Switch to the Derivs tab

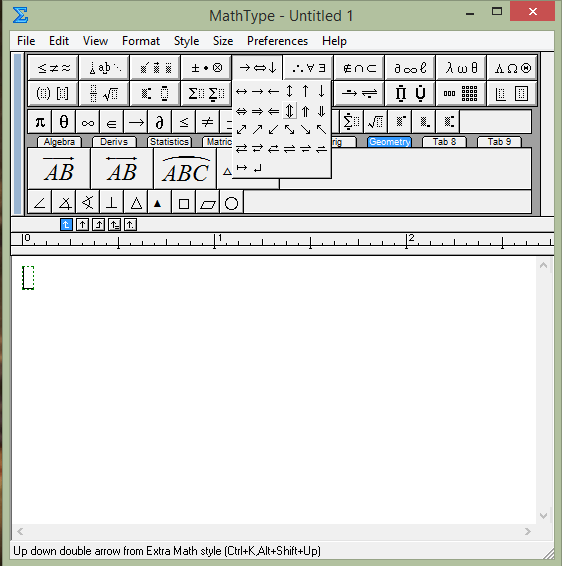(x=114, y=142)
